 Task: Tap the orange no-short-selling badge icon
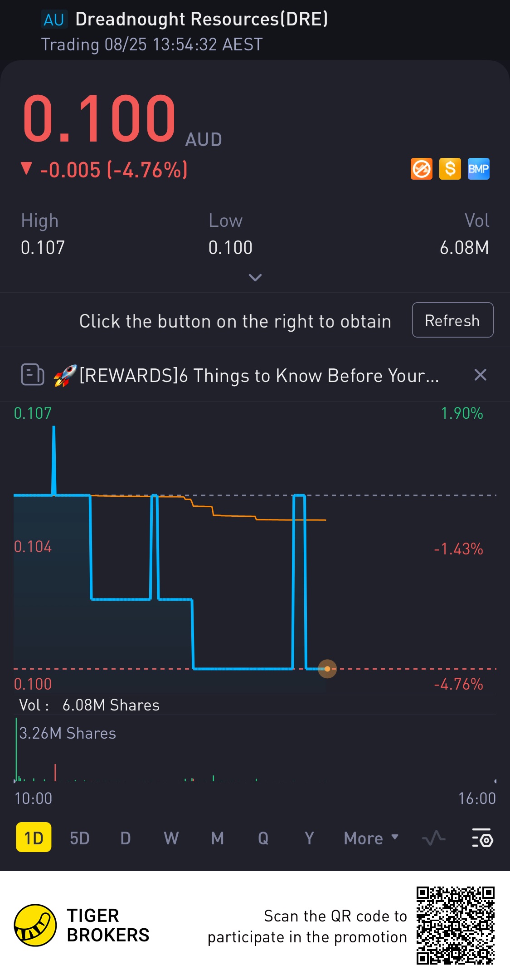(422, 169)
